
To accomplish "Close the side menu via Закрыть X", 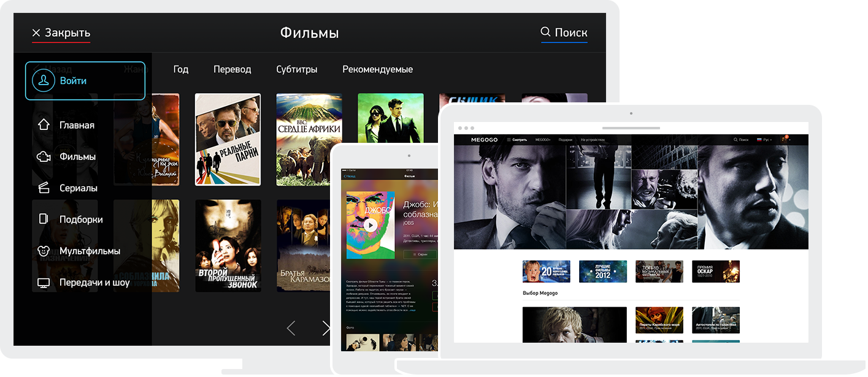I will tap(61, 33).
